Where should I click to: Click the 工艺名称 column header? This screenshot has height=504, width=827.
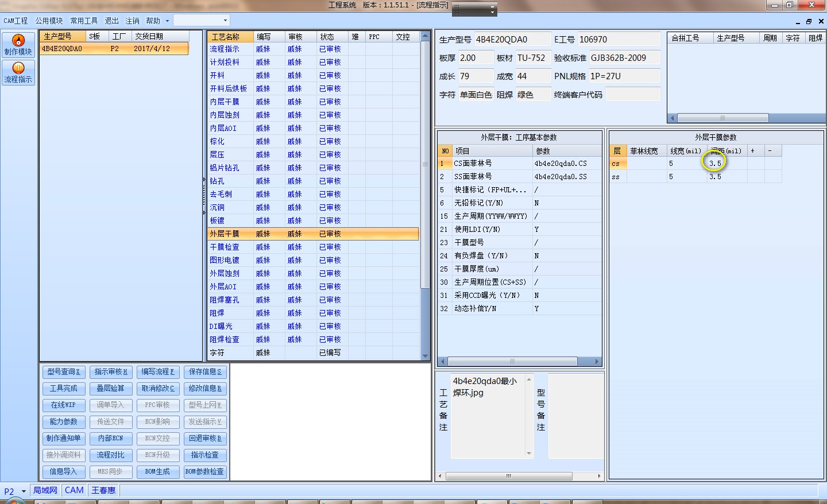pos(231,37)
